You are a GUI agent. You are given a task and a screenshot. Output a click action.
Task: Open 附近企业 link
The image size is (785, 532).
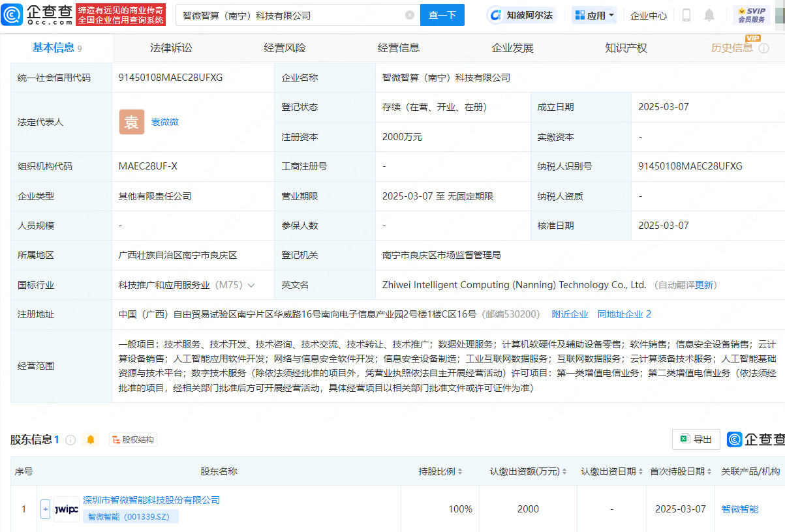pyautogui.click(x=570, y=314)
